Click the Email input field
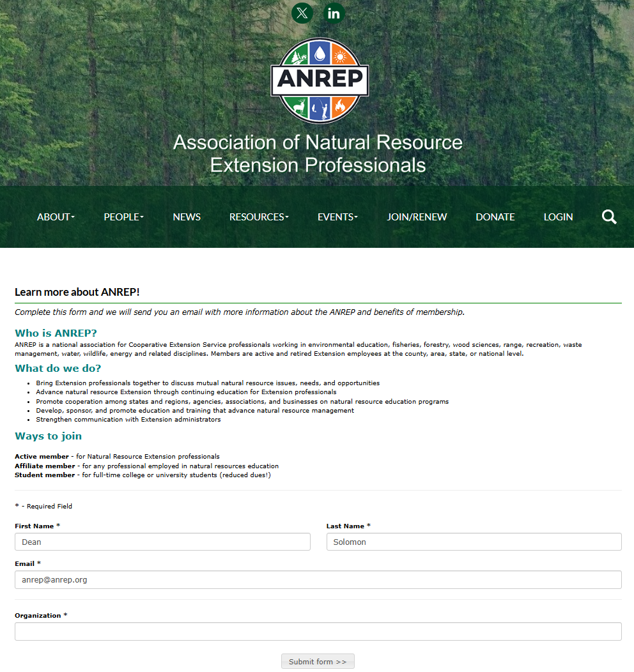The image size is (634, 672). coord(318,579)
